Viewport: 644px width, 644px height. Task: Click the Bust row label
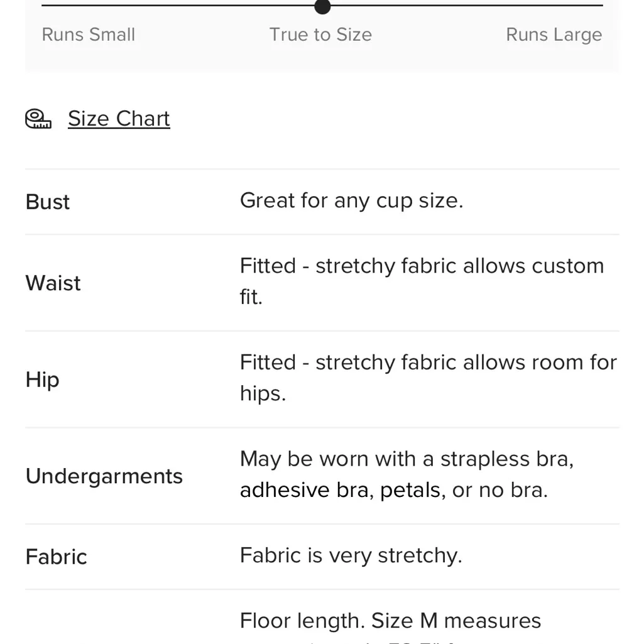(48, 202)
